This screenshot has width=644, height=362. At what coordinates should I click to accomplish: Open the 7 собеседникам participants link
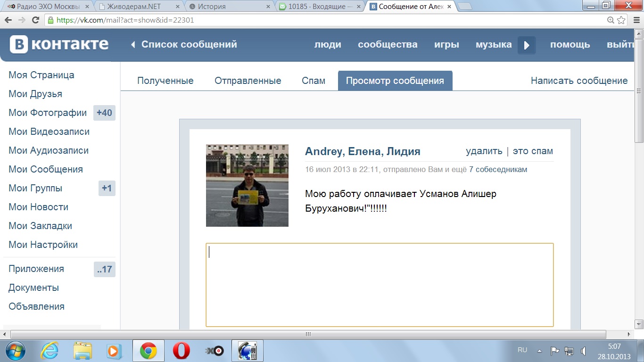(498, 169)
